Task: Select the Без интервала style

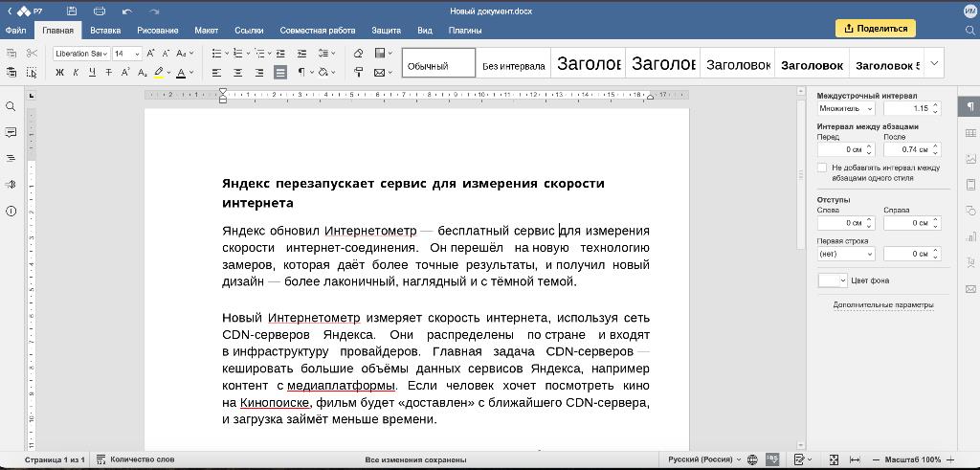Action: 513,63
